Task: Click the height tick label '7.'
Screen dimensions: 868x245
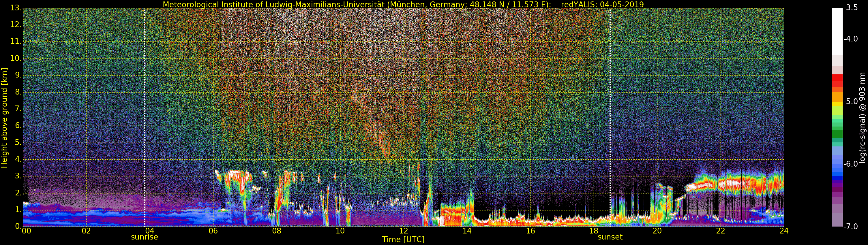Action: point(18,109)
